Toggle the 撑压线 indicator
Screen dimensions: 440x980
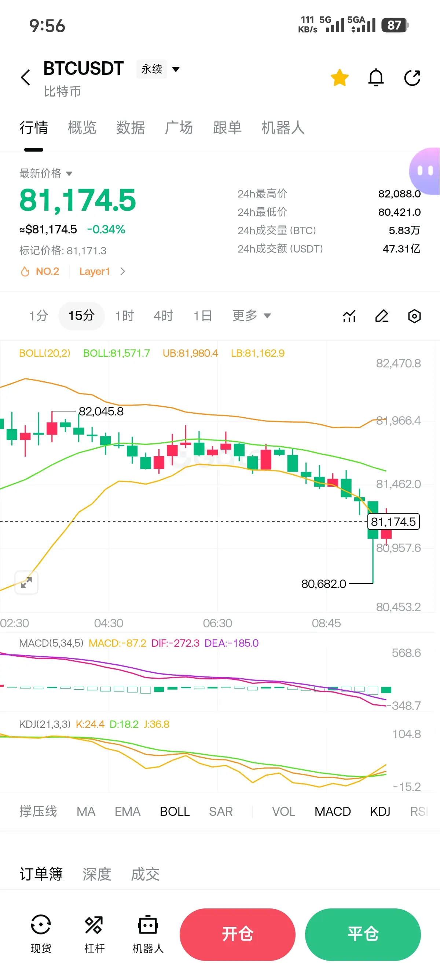tap(38, 812)
